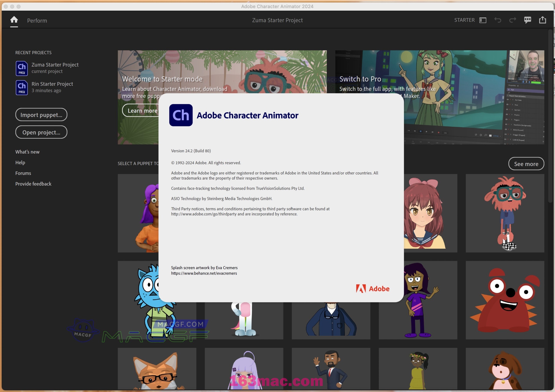Select the red spiky monster puppet
555x392 pixels.
tap(505, 300)
